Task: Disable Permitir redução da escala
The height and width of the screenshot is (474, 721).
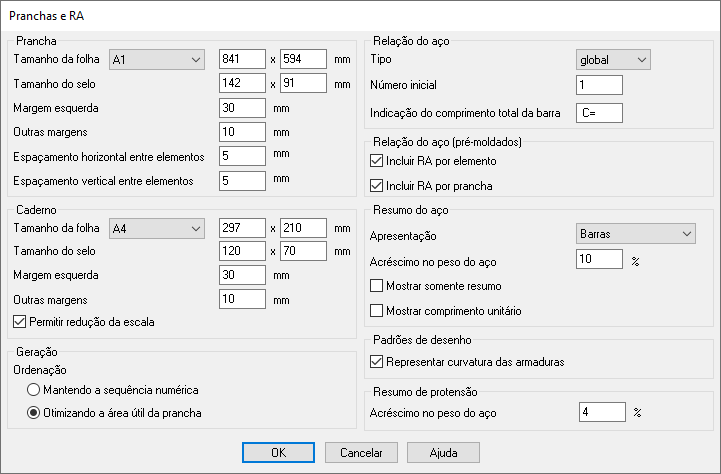Action: click(21, 322)
